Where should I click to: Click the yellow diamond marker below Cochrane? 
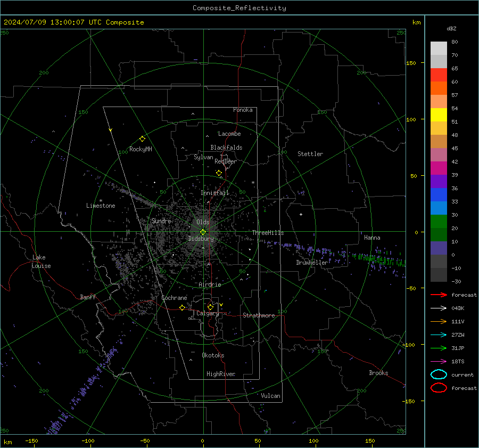(182, 307)
